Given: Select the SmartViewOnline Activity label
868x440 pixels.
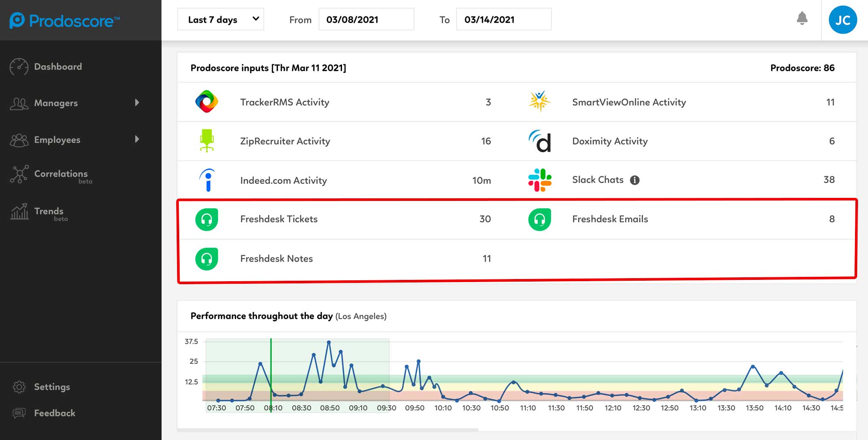Looking at the screenshot, I should coord(629,102).
